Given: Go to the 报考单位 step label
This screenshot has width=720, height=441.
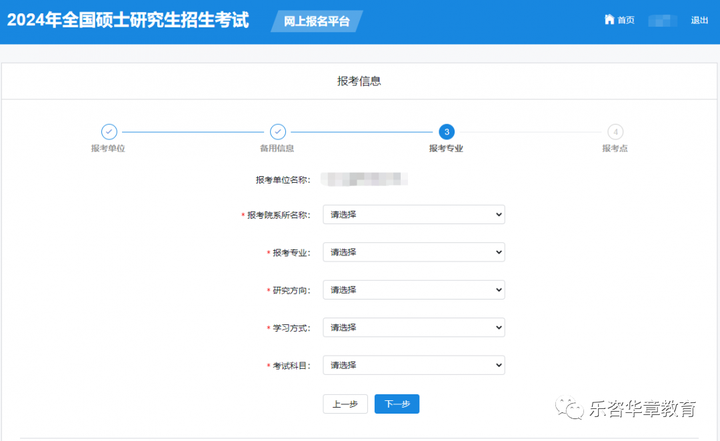Looking at the screenshot, I should pyautogui.click(x=108, y=149).
